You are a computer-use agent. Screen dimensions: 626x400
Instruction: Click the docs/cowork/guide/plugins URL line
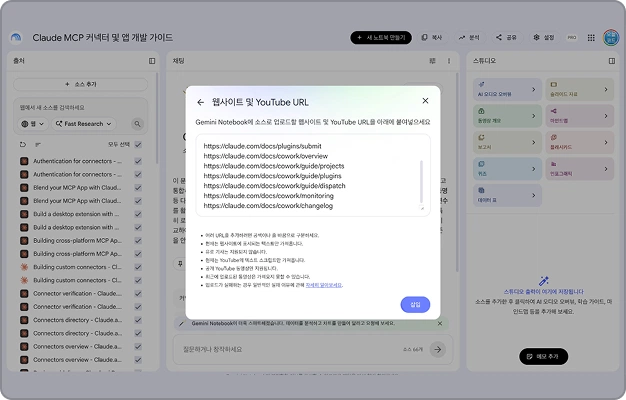coord(272,176)
